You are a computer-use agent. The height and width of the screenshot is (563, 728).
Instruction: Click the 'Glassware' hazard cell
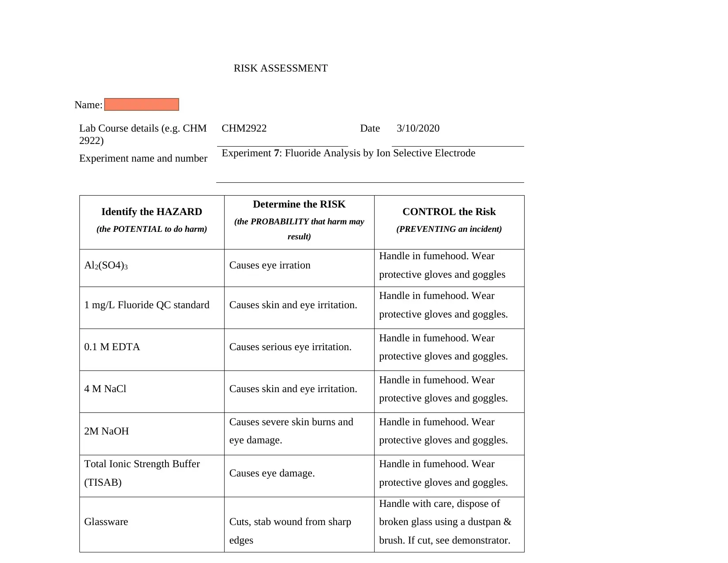152,525
